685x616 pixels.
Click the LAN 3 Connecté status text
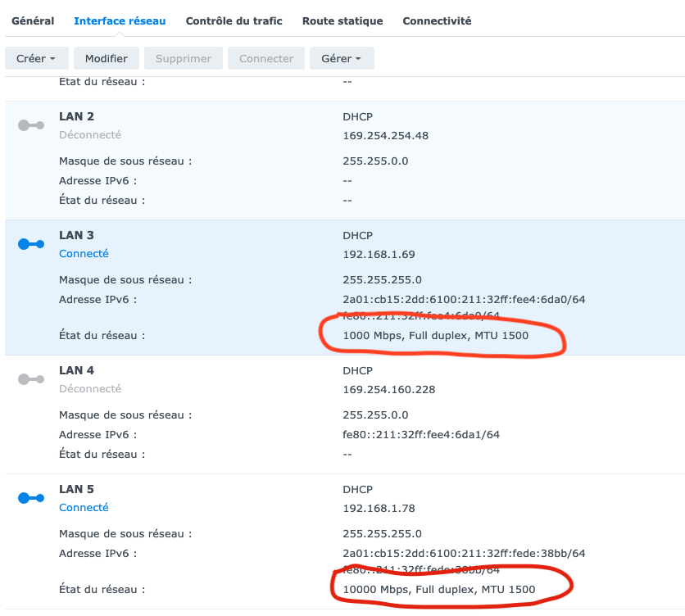pos(84,254)
